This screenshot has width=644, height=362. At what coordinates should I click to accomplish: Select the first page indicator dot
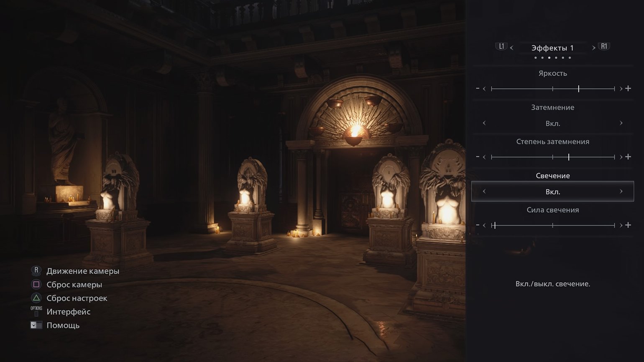535,58
